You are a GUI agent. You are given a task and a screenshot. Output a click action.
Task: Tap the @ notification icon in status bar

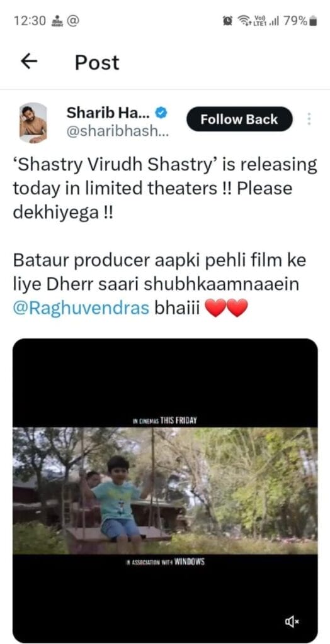click(73, 20)
